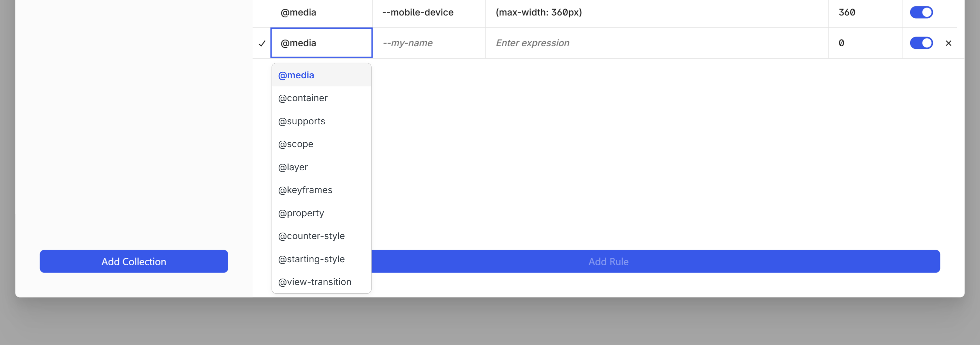This screenshot has width=980, height=345.
Task: Pick @counter-style from the list
Action: point(312,236)
